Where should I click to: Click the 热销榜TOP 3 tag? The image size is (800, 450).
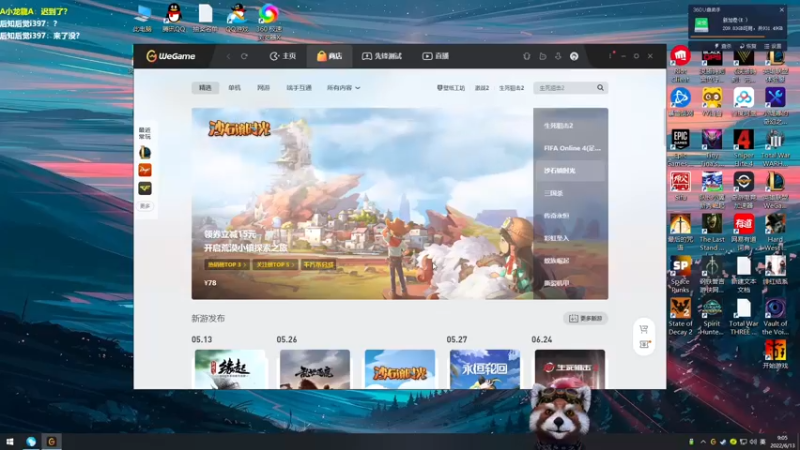click(227, 265)
